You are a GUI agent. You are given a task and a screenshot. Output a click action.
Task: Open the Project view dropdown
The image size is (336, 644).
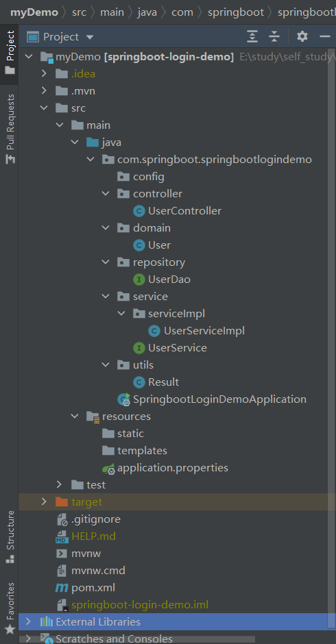coord(90,38)
